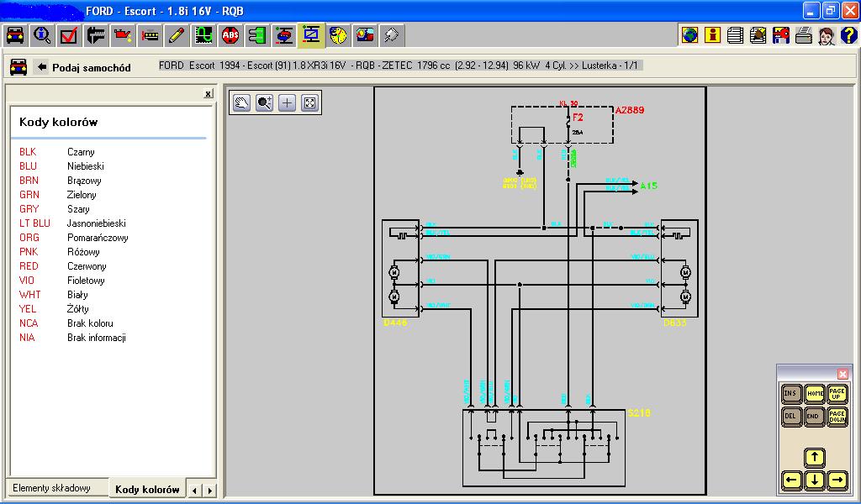Viewport: 861px width, 504px height.
Task: Open the green oscilloscope waveform icon
Action: click(x=204, y=35)
